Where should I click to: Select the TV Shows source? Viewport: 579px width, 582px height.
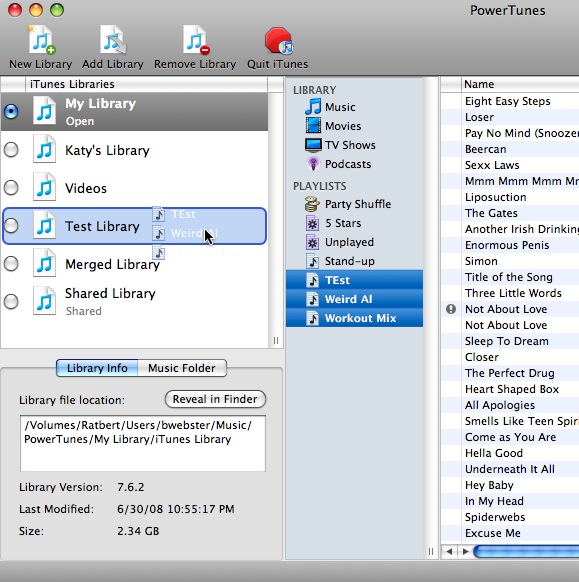coord(340,145)
